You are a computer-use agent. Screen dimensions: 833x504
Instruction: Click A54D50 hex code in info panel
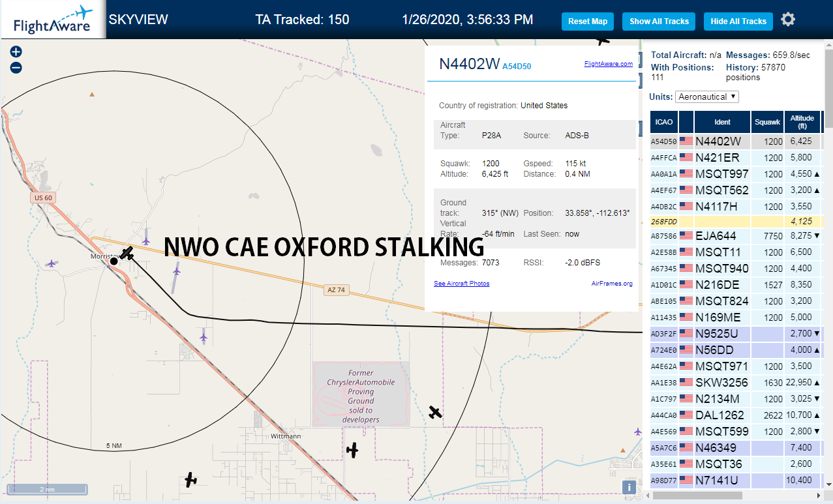[x=517, y=67]
